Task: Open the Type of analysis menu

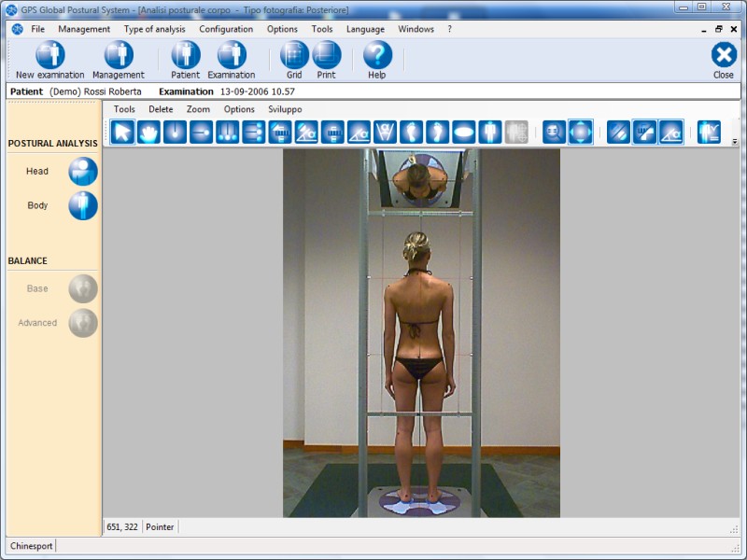Action: point(154,29)
